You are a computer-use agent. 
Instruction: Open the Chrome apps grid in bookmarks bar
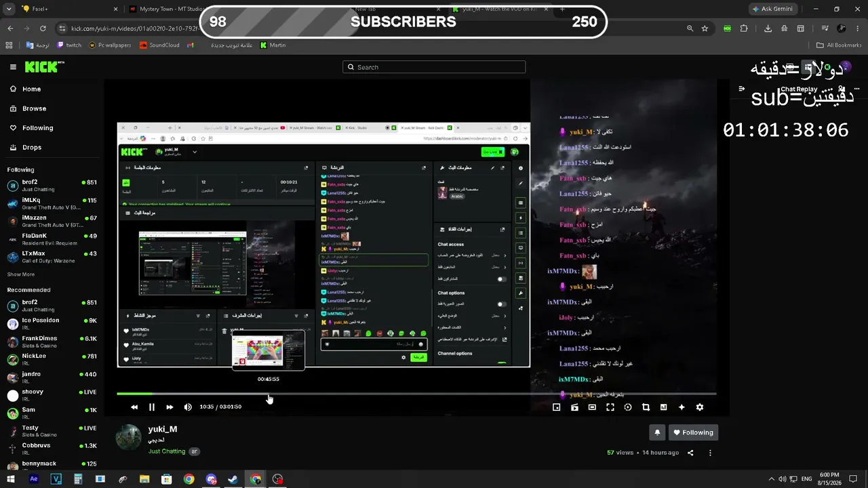[9, 45]
